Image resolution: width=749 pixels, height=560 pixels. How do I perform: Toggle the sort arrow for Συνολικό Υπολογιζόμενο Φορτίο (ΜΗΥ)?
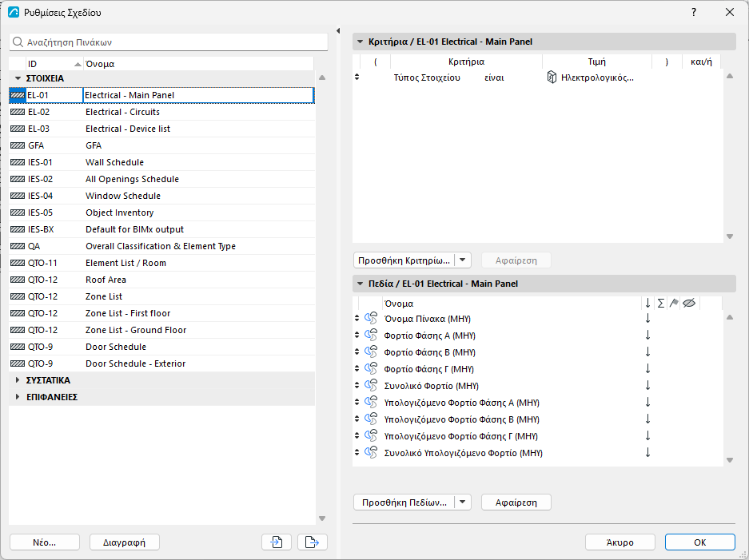click(x=647, y=453)
